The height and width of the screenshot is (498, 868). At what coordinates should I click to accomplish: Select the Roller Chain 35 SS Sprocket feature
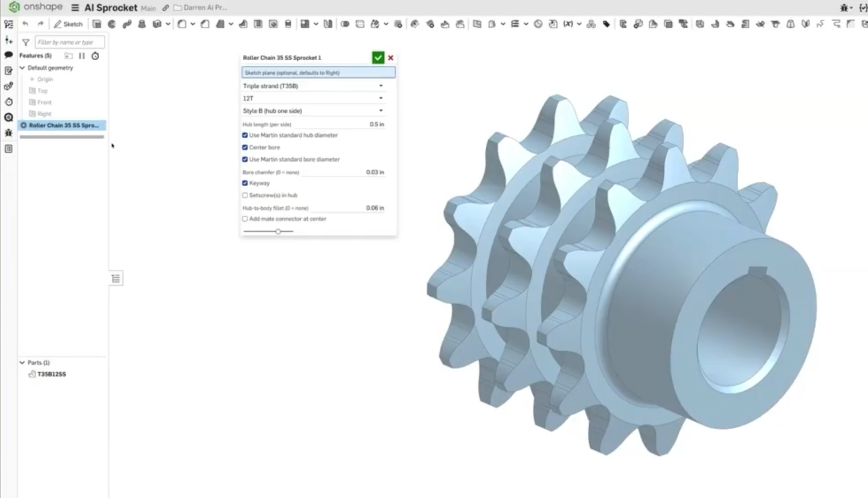tap(62, 125)
